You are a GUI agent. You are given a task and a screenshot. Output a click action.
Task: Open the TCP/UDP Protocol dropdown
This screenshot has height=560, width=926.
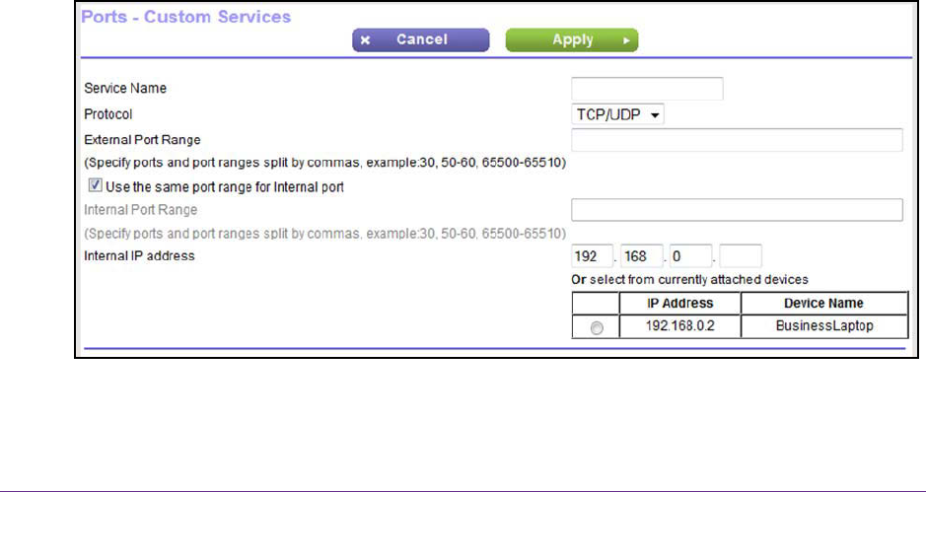click(x=617, y=114)
